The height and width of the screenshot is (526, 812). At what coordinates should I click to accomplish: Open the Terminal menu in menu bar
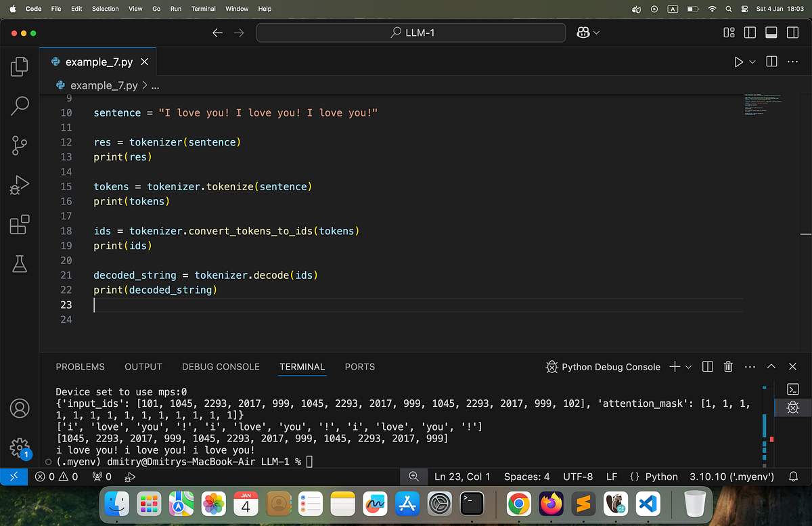click(x=203, y=9)
